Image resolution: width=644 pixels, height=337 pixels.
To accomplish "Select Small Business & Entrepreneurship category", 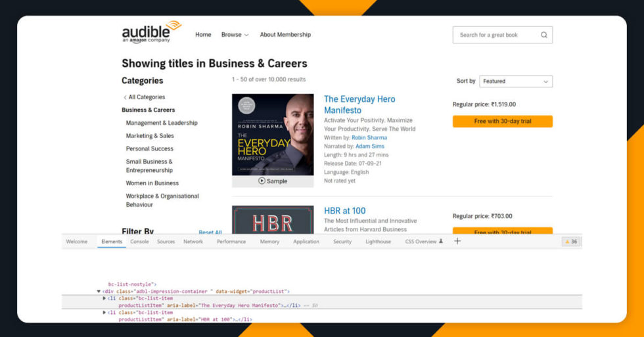I will pos(150,166).
